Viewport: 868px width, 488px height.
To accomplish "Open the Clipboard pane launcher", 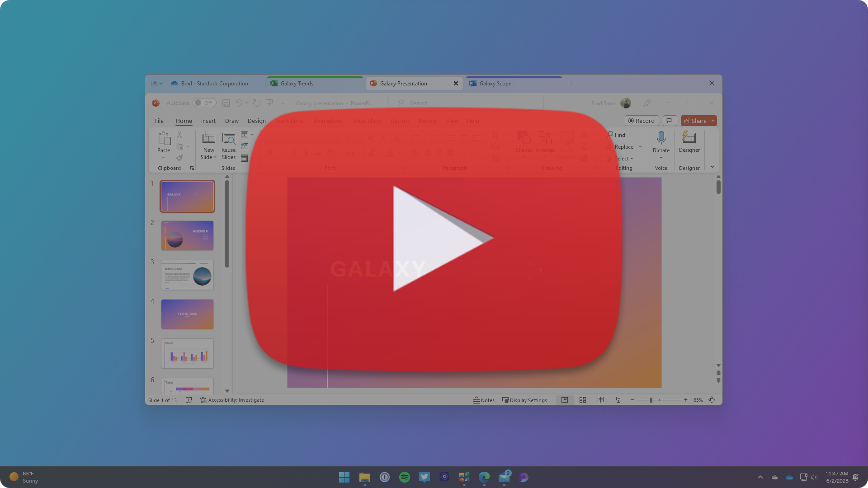I will tap(192, 168).
